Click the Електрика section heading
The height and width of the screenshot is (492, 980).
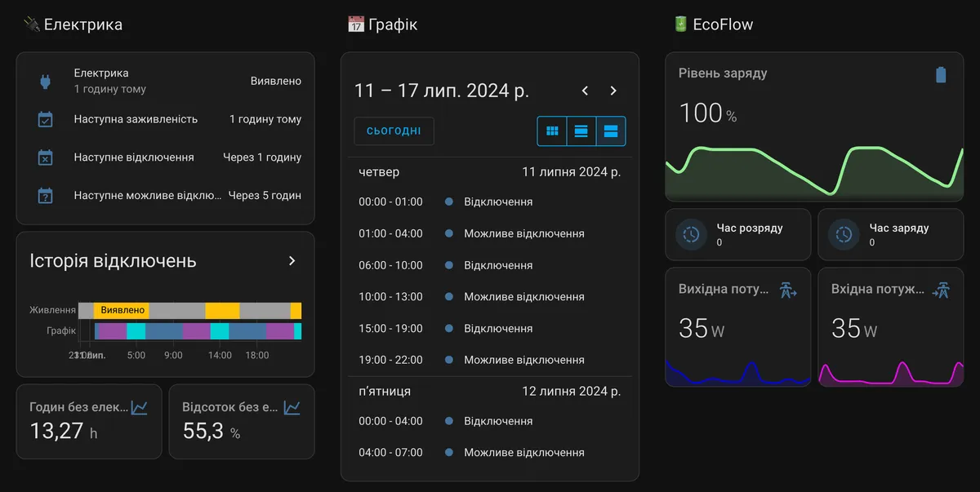tap(73, 24)
